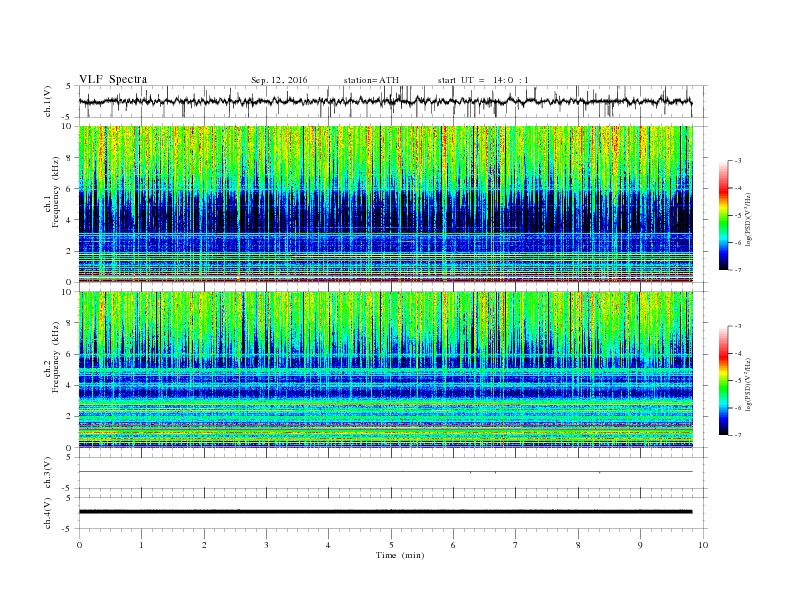Click the "10" tick label on Time axis
Screen dimensions: 792x612
(703, 545)
